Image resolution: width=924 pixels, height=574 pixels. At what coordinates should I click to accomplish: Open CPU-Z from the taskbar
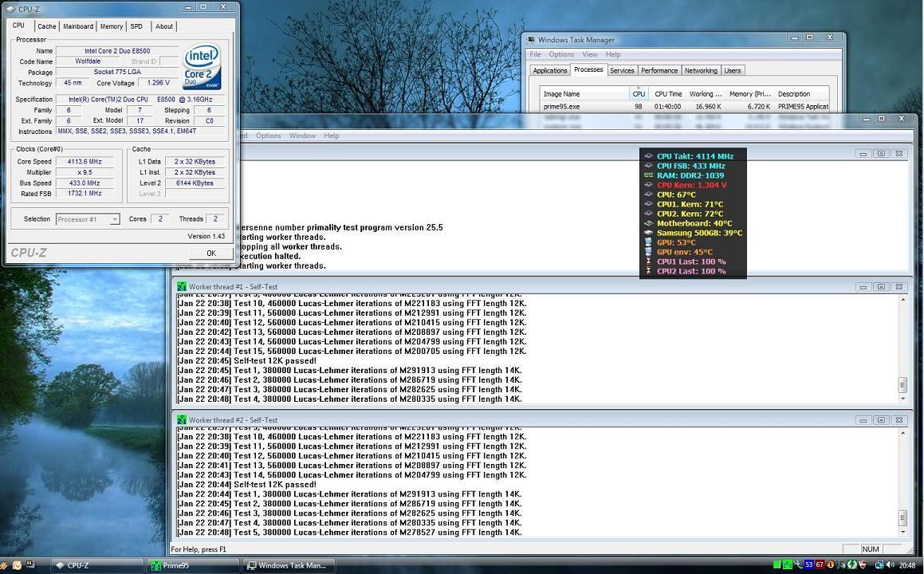pos(97,565)
